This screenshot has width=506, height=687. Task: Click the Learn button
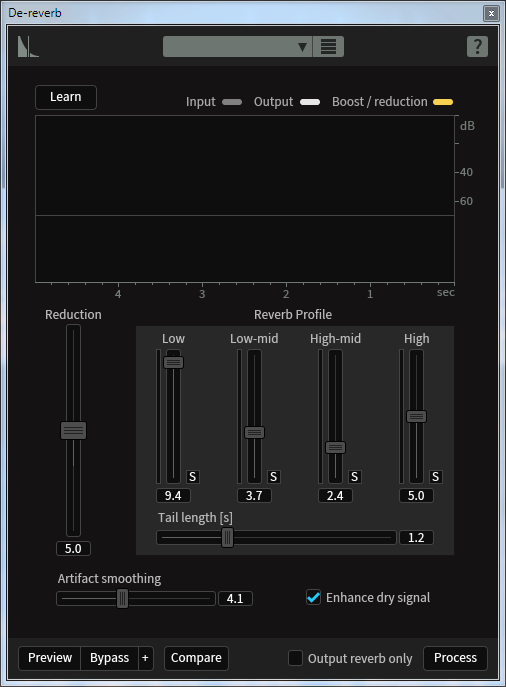click(66, 97)
